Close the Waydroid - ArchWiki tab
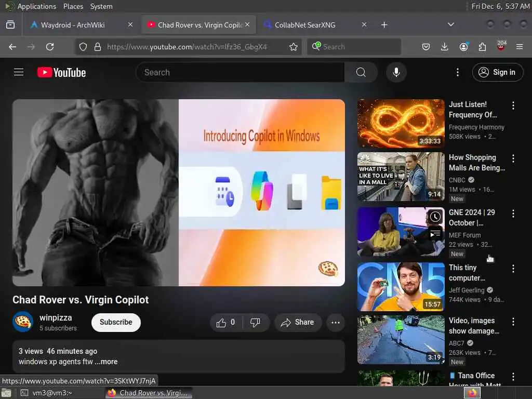The height and width of the screenshot is (399, 532). [x=130, y=24]
